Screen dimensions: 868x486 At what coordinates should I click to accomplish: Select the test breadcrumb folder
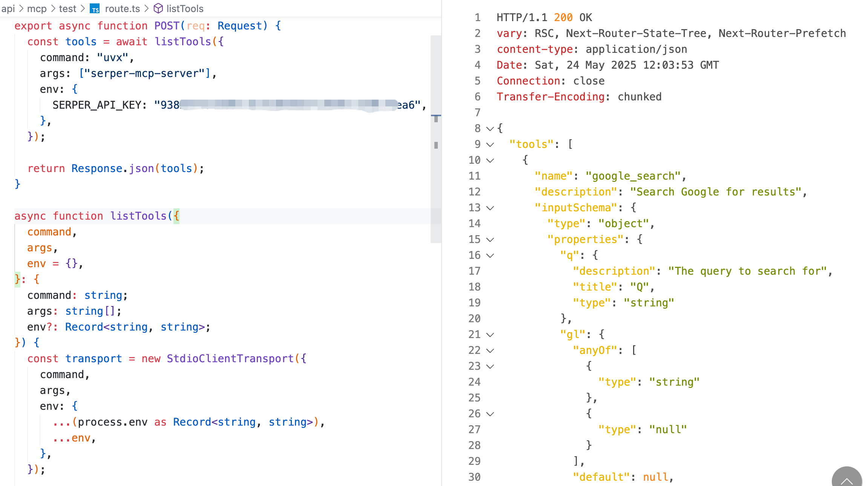67,9
